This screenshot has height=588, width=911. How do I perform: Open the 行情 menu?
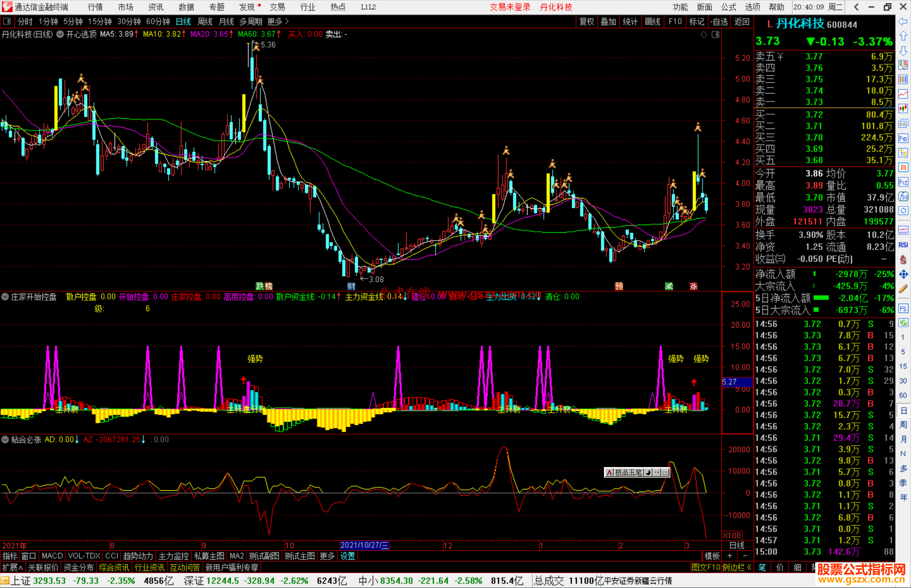(95, 7)
